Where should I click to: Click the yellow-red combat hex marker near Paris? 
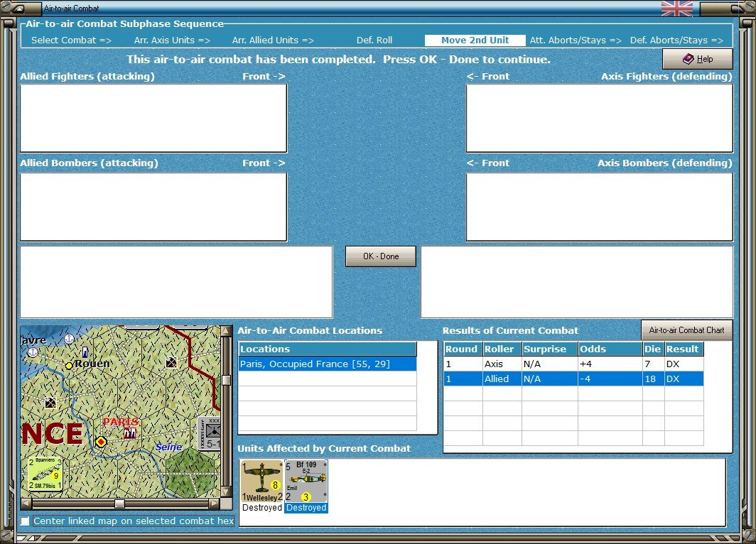click(x=101, y=441)
